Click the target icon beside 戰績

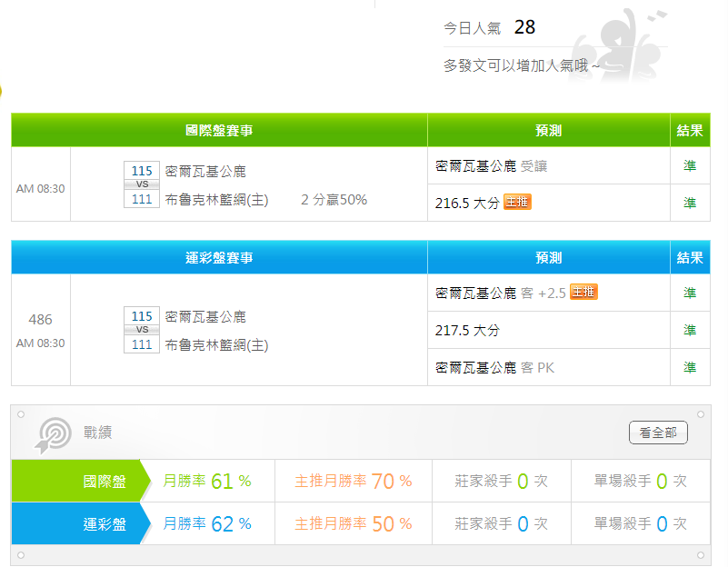[x=54, y=433]
